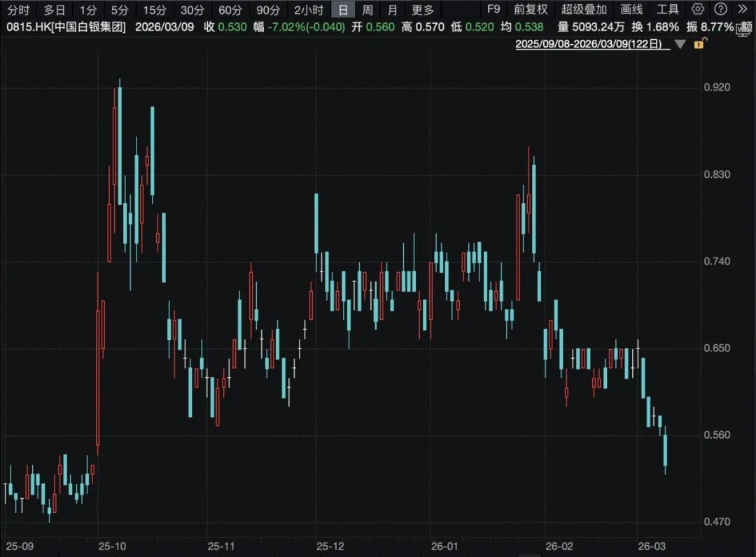The image size is (756, 557).
Task: Click the amplitude value 8.77%
Action: [x=716, y=27]
